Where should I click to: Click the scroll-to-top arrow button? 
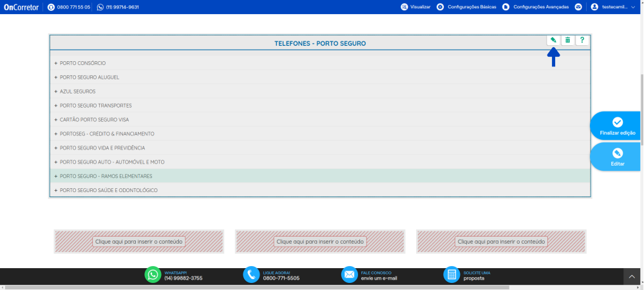632,277
